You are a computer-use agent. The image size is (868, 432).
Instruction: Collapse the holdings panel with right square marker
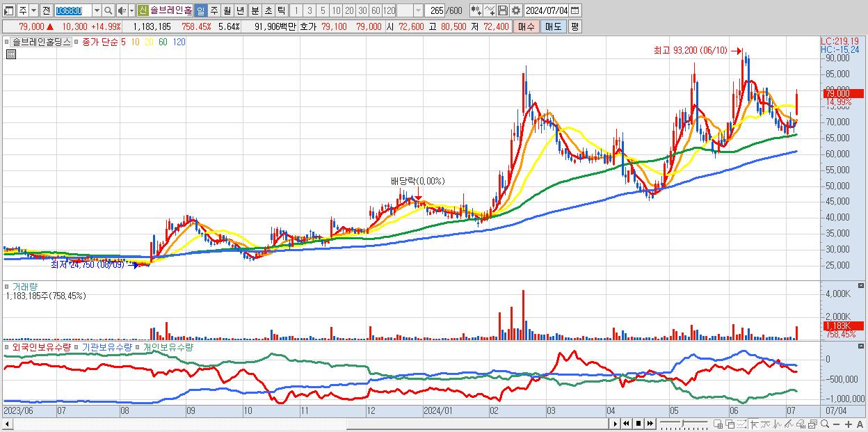pos(862,346)
